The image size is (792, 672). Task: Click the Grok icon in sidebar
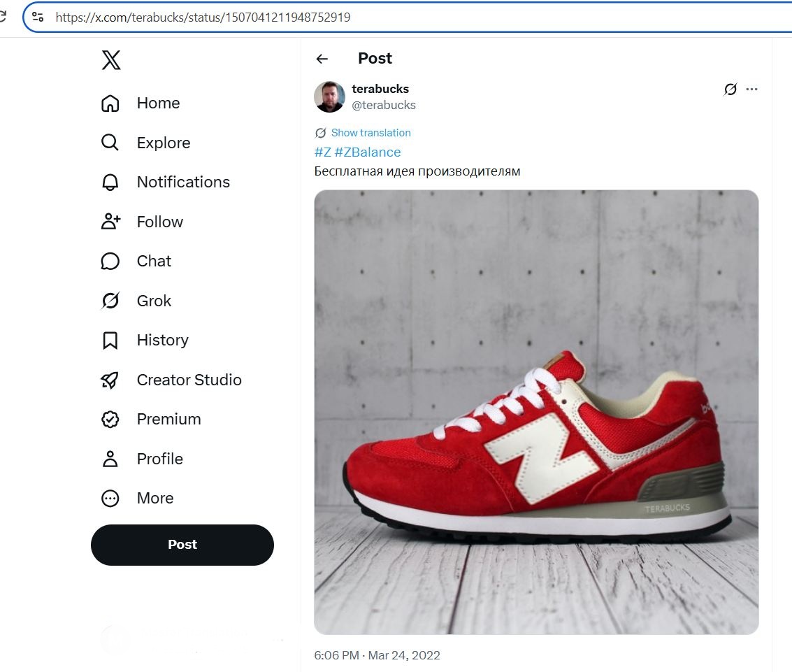tap(110, 301)
